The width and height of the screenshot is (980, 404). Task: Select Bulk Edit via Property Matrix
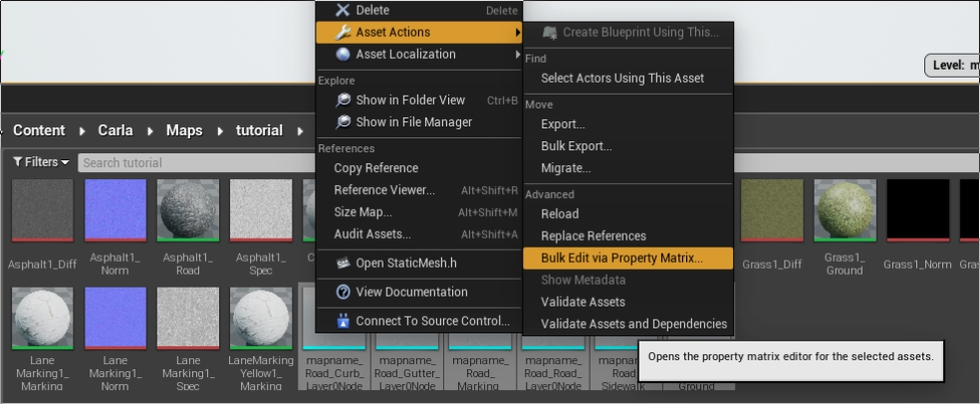pyautogui.click(x=621, y=258)
